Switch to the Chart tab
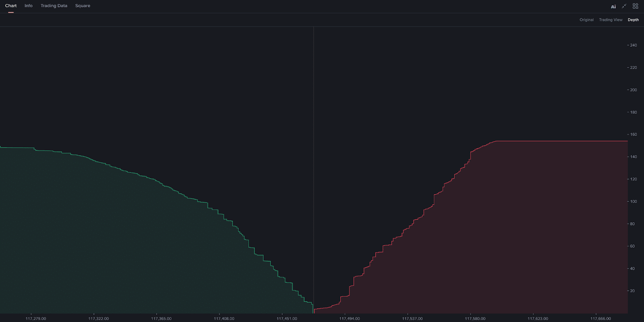 11,6
